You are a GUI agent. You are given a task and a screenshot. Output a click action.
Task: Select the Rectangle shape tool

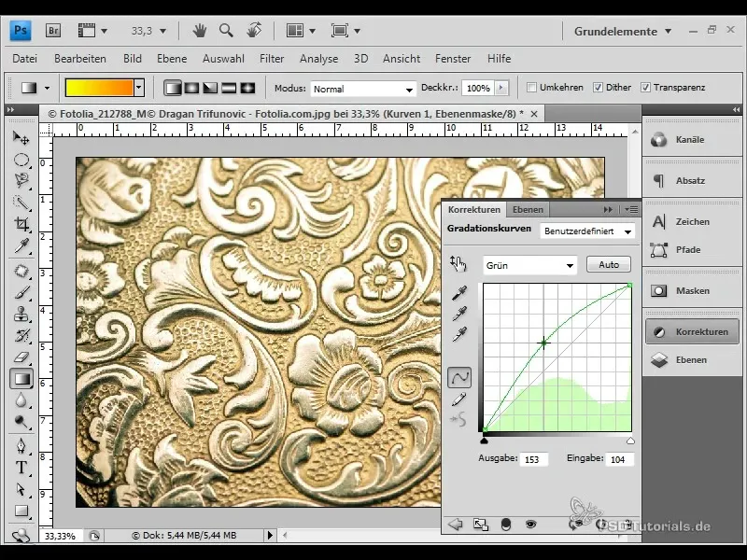click(21, 511)
